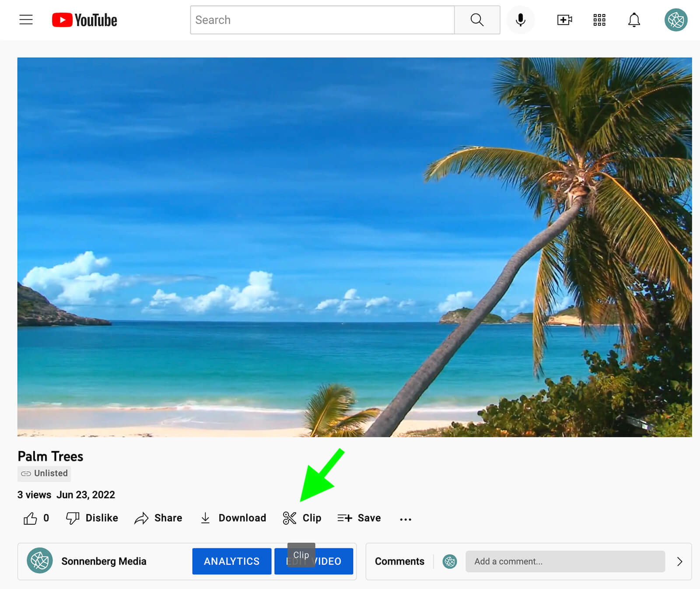Click Add a comment field
The height and width of the screenshot is (589, 700).
pyautogui.click(x=565, y=561)
